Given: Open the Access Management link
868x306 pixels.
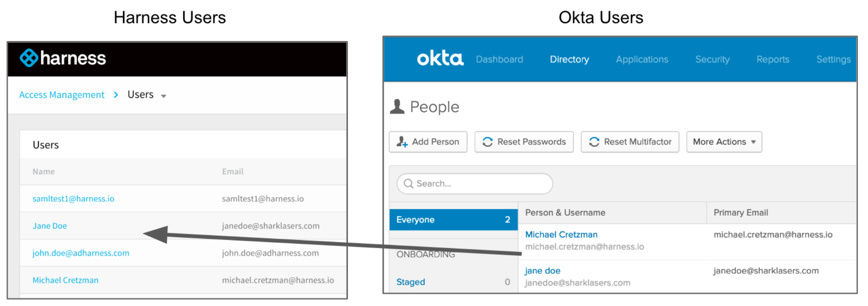Looking at the screenshot, I should (x=62, y=95).
